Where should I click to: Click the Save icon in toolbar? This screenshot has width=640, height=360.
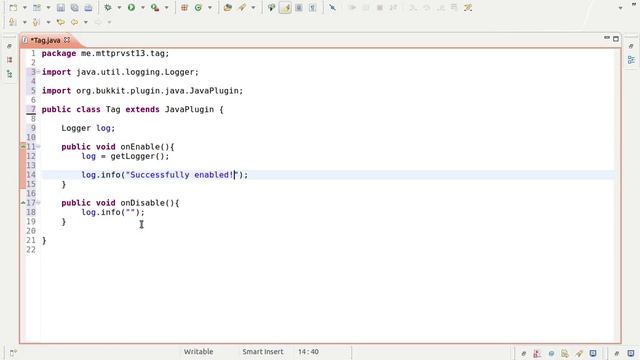[61, 8]
